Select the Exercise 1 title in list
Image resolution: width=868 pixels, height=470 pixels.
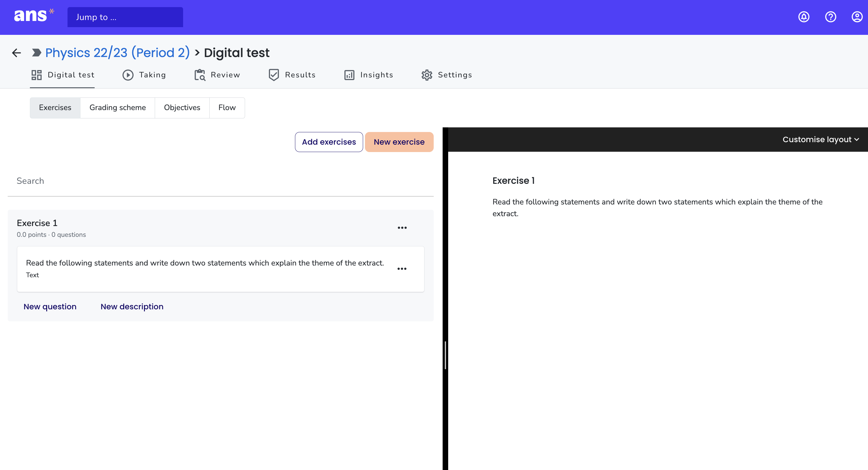[37, 223]
